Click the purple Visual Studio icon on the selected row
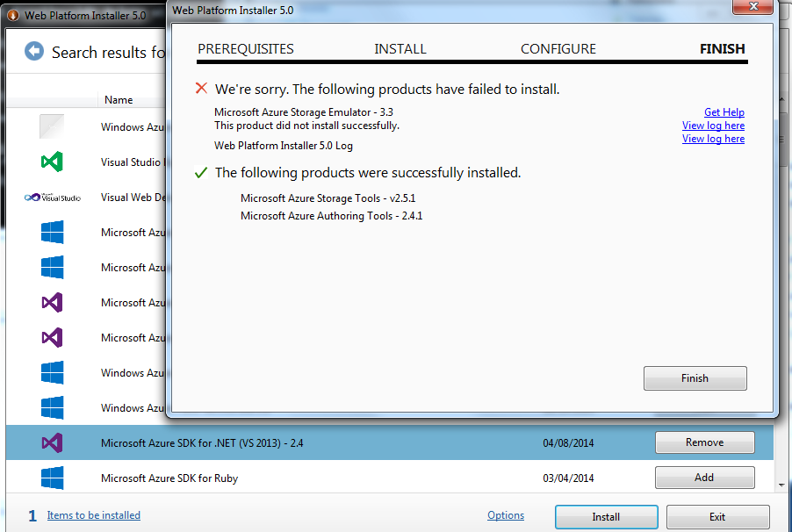The height and width of the screenshot is (532, 792). pos(50,442)
